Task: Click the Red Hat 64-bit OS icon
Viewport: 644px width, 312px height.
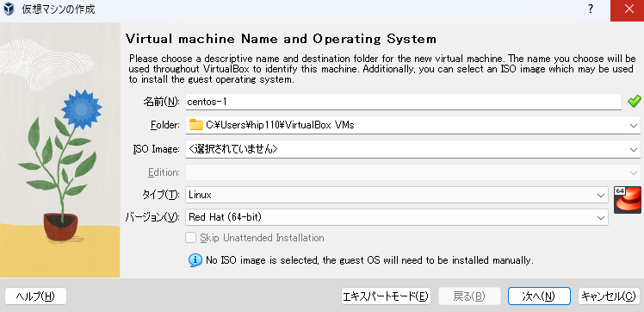Action: (x=627, y=200)
